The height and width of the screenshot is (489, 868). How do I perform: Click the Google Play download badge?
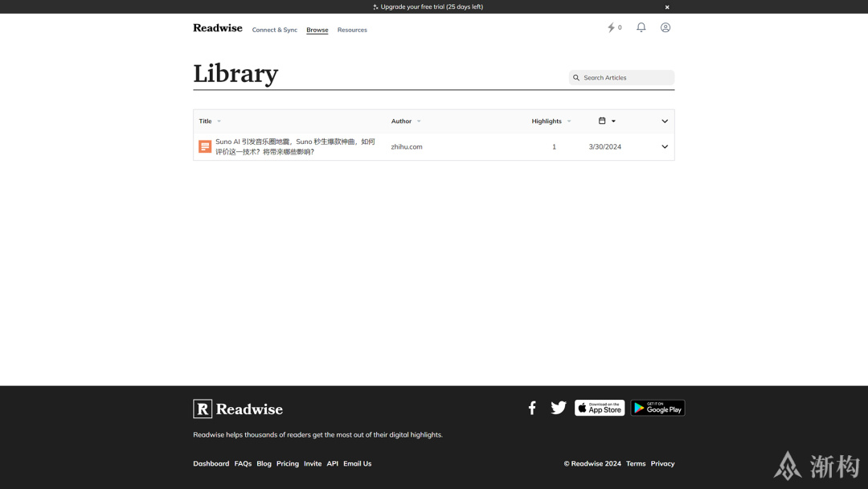pyautogui.click(x=657, y=408)
